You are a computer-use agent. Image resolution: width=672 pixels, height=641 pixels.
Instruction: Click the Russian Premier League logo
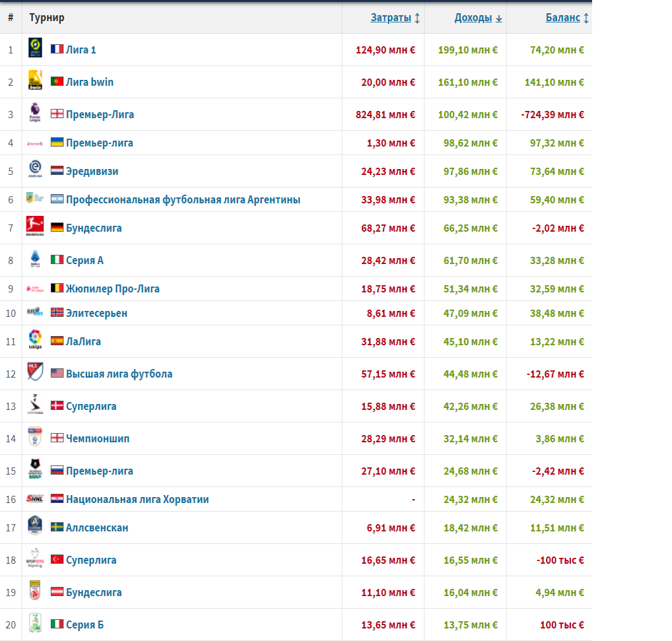click(35, 469)
